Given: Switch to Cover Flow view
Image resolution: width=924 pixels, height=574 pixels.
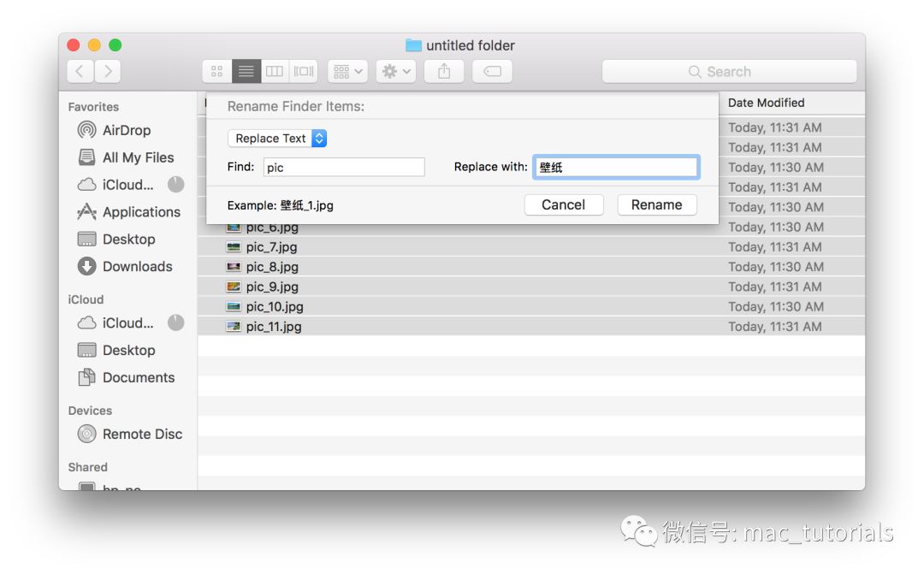Looking at the screenshot, I should (304, 72).
